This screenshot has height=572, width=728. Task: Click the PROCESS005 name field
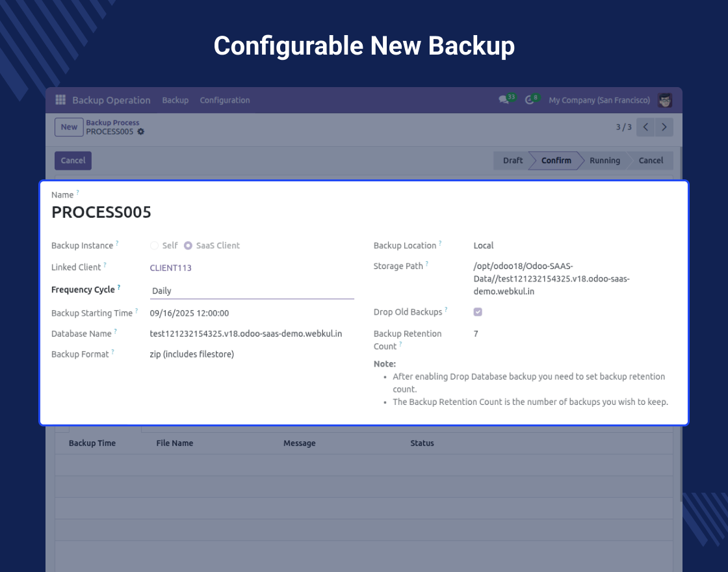[x=101, y=212]
